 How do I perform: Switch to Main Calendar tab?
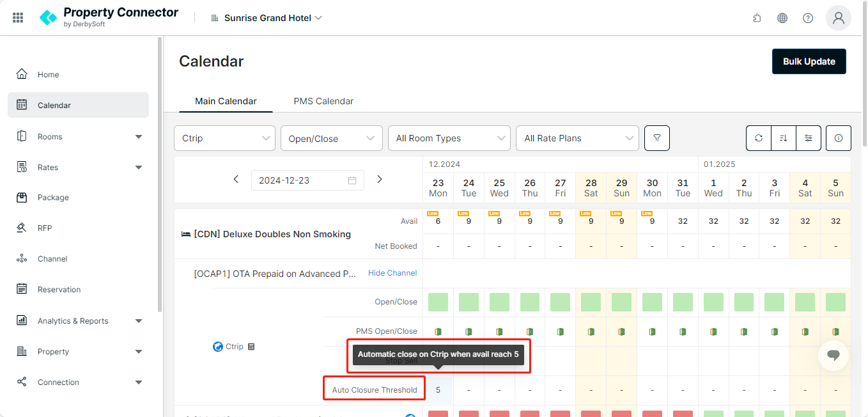coord(226,101)
